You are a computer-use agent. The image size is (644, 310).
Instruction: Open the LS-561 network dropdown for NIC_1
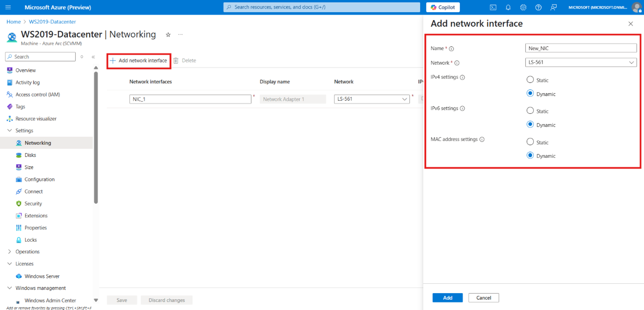372,99
